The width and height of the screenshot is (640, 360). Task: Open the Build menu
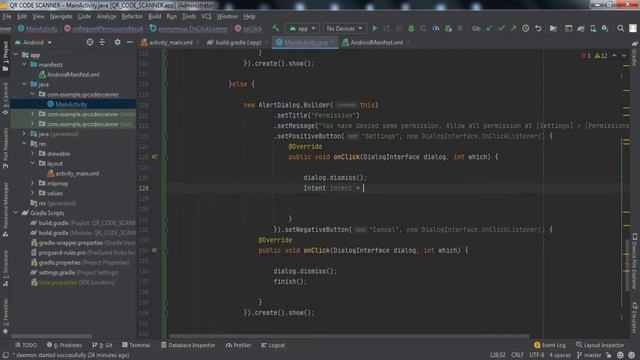tap(154, 16)
